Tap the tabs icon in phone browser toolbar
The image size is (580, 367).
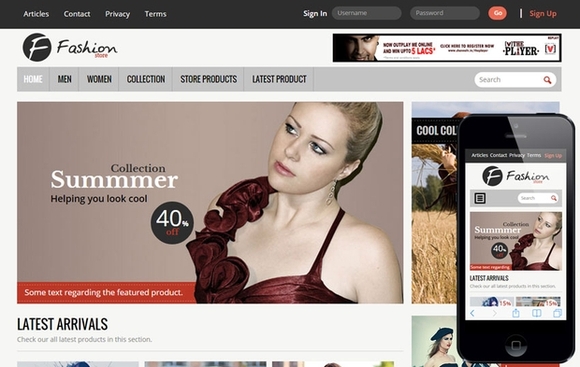click(x=557, y=313)
